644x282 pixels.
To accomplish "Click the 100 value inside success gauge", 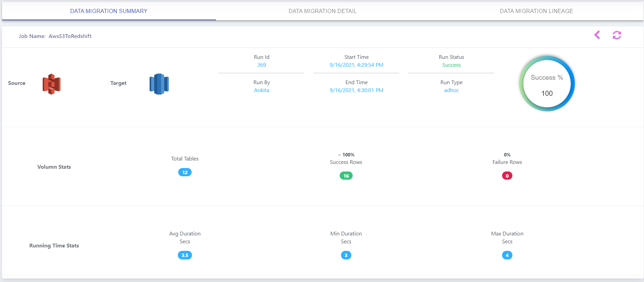I will pos(547,93).
